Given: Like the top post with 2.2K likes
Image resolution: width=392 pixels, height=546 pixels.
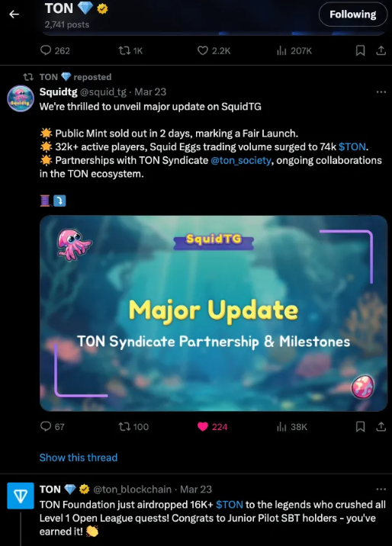Looking at the screenshot, I should click(x=214, y=51).
